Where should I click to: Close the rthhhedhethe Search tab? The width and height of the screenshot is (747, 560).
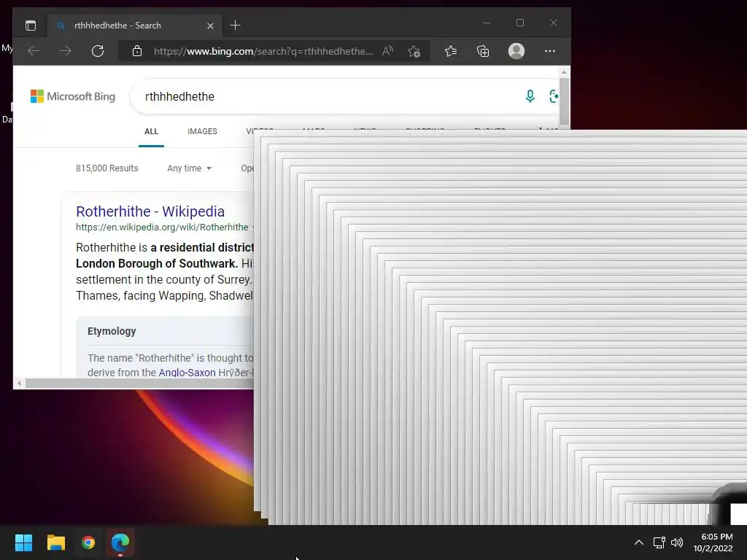[x=210, y=26]
